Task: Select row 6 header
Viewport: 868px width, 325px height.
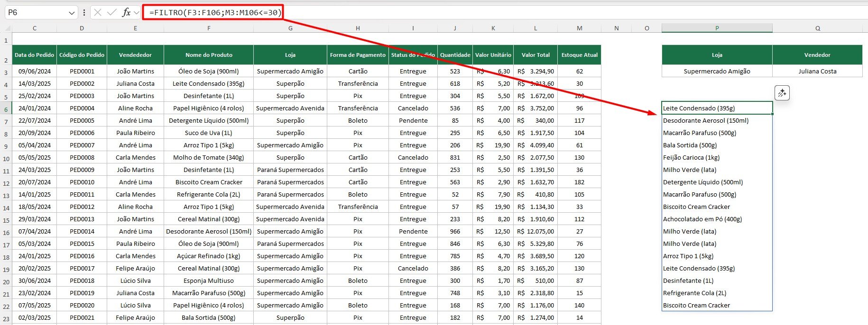Action: pyautogui.click(x=6, y=109)
